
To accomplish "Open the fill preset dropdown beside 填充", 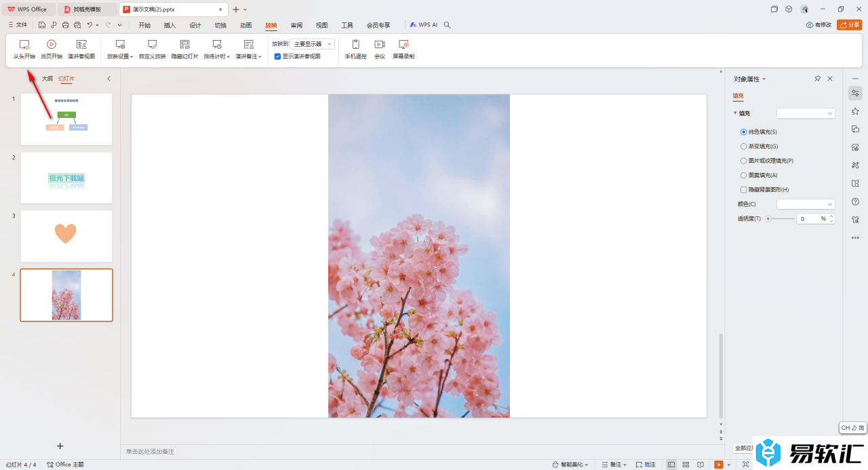I will (806, 113).
